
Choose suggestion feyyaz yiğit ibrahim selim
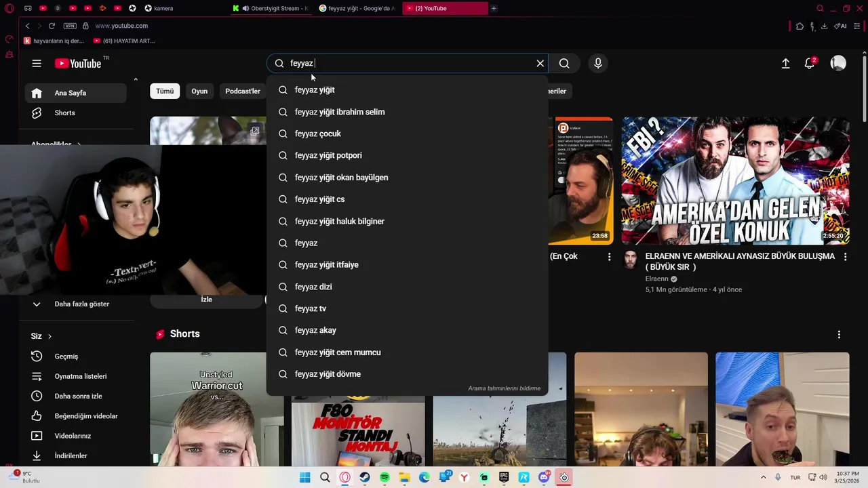click(x=407, y=112)
